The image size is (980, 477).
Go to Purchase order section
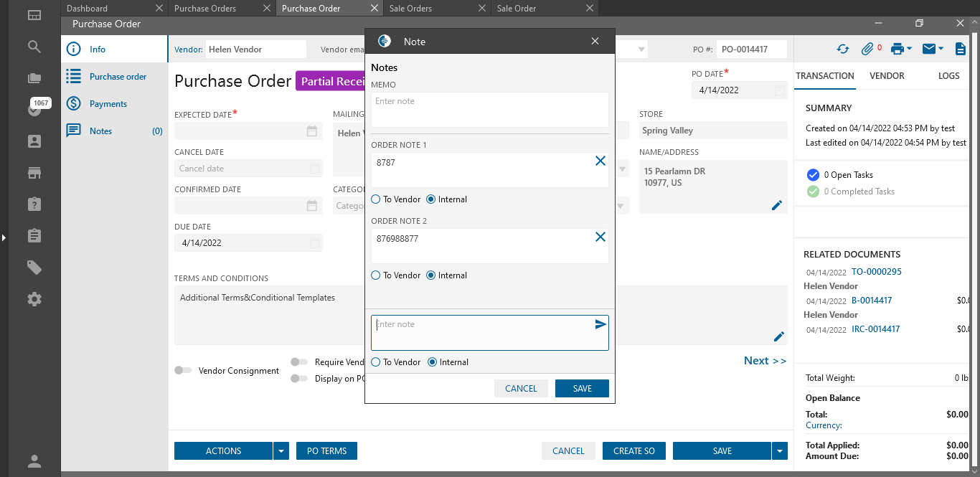pos(115,77)
